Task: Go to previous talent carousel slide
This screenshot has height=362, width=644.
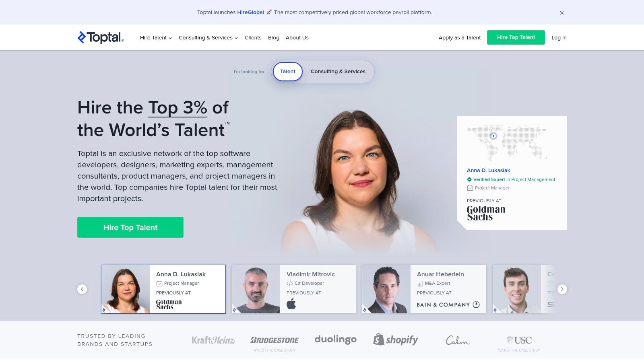Action: (82, 289)
